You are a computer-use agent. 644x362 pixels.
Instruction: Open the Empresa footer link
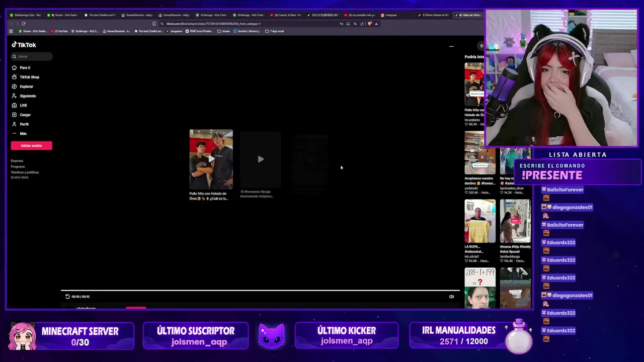pyautogui.click(x=17, y=161)
